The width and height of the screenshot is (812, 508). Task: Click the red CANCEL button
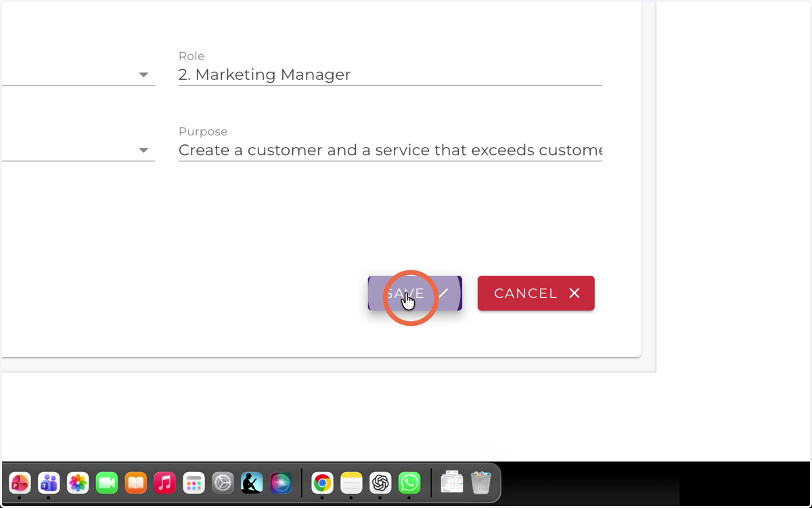(x=536, y=293)
